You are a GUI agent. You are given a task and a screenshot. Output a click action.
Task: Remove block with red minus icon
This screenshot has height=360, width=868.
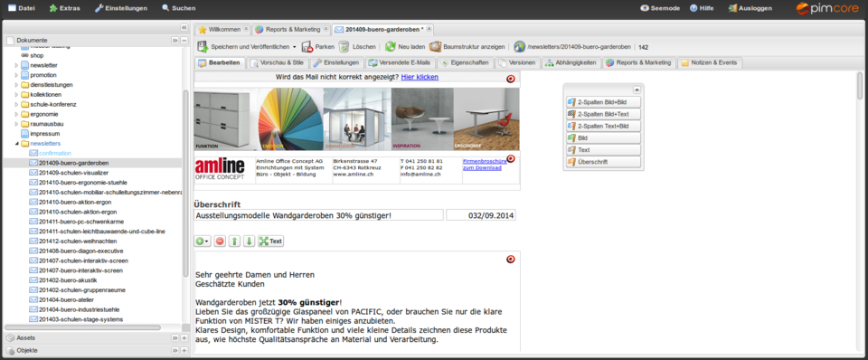tap(220, 242)
